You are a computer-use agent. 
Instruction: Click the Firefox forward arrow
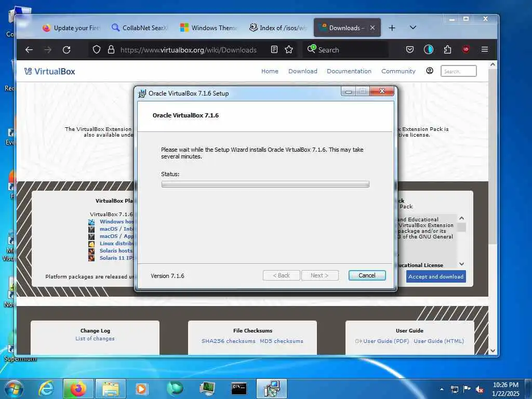point(48,50)
